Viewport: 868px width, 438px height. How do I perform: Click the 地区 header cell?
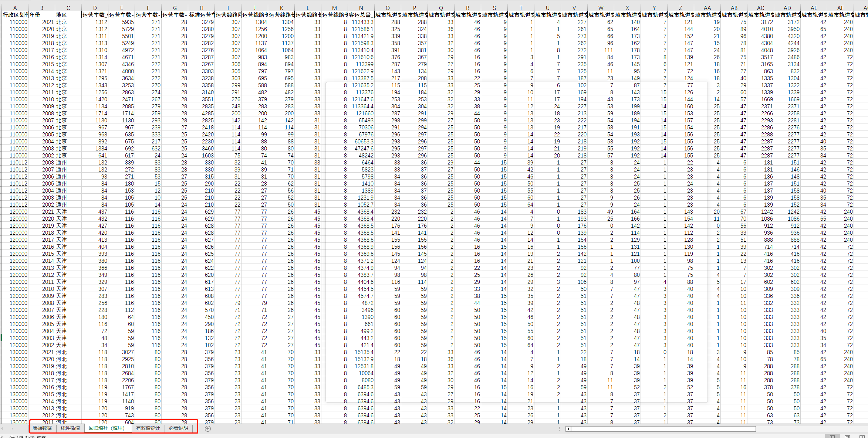[x=68, y=15]
